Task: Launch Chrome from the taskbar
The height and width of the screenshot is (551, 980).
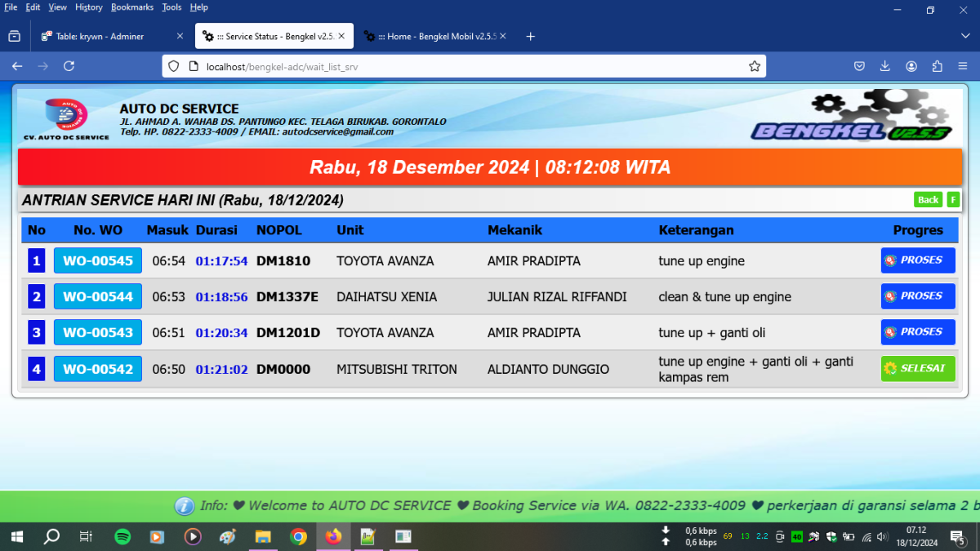Action: tap(298, 536)
